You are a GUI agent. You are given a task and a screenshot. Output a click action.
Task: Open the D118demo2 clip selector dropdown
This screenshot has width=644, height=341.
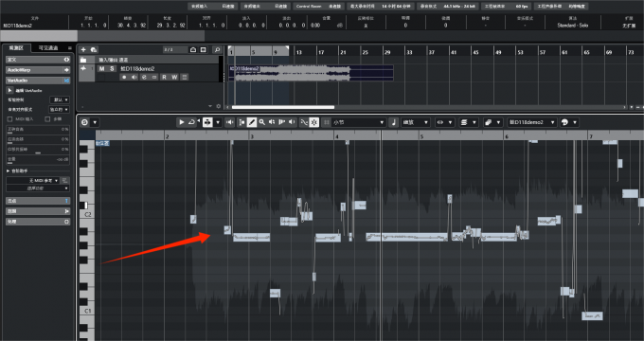532,122
